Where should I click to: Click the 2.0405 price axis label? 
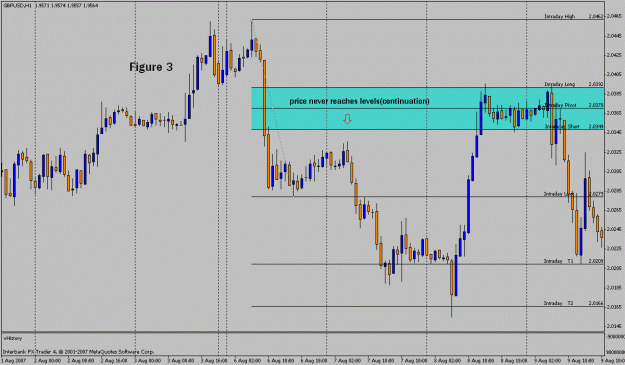point(614,74)
